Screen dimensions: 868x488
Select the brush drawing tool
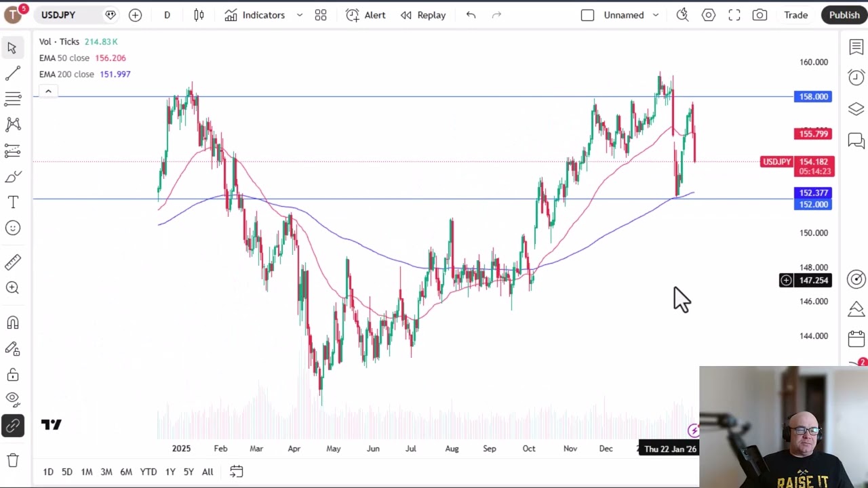(x=12, y=177)
